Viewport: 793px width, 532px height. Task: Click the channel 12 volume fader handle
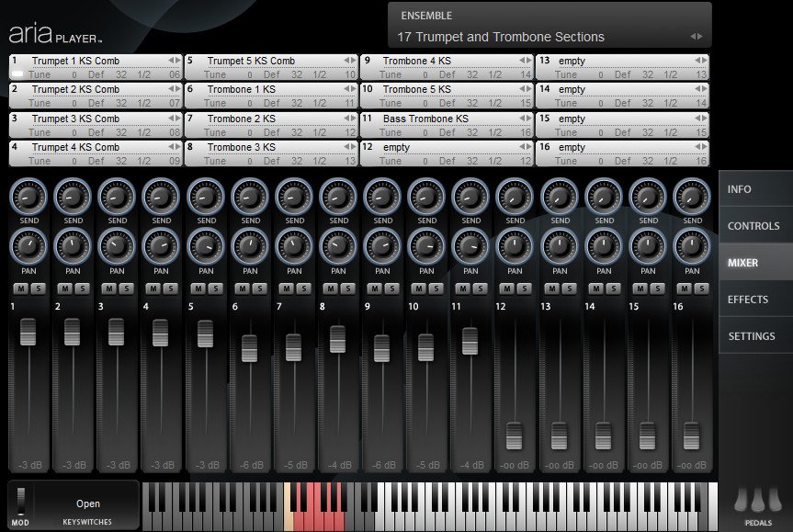[515, 436]
